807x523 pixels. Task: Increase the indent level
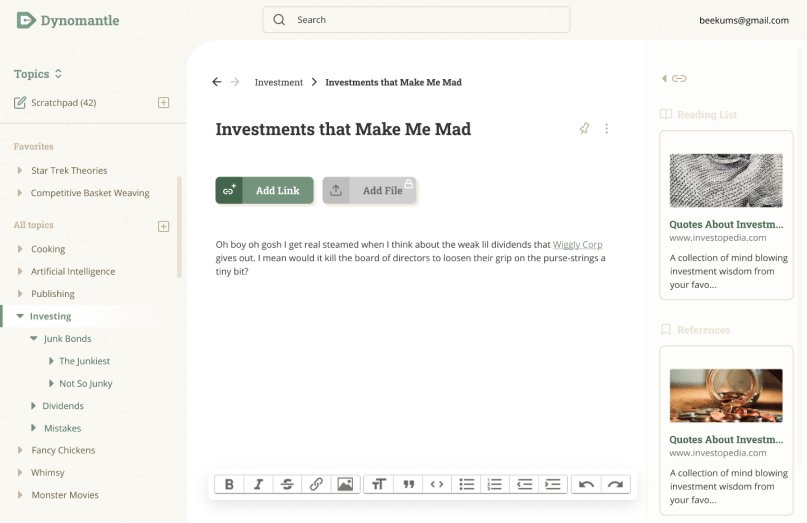pos(553,484)
